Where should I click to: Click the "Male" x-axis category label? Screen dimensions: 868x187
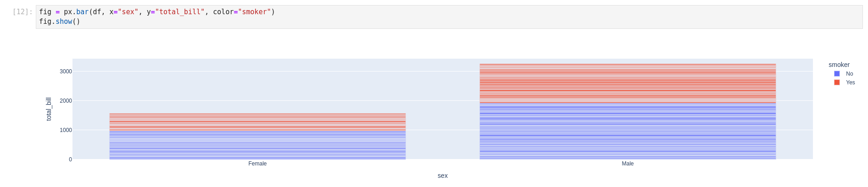[628, 164]
